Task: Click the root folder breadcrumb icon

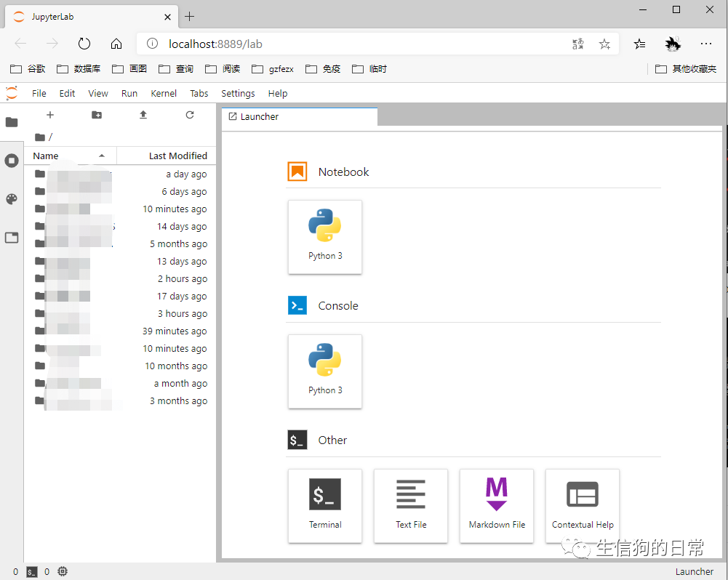Action: [x=40, y=137]
